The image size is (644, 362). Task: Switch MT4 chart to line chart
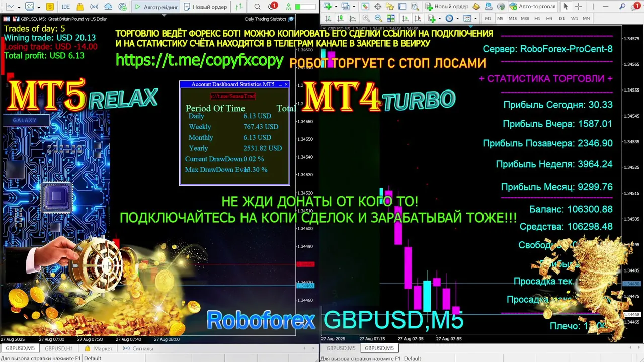click(352, 18)
